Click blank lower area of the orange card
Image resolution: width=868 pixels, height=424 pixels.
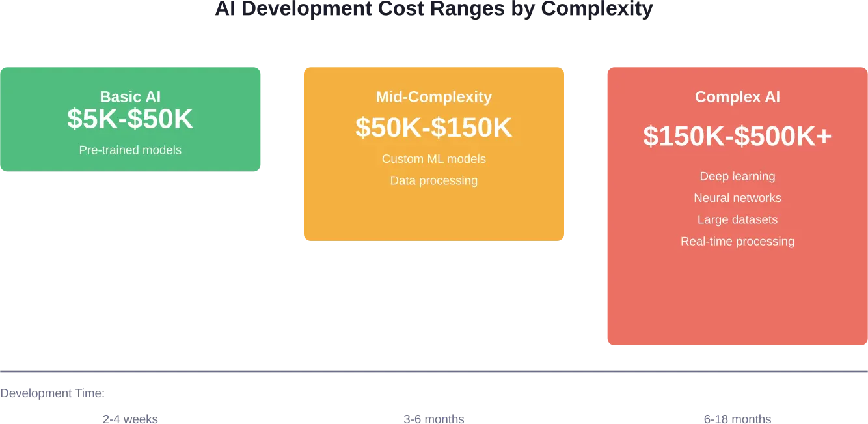[433, 218]
